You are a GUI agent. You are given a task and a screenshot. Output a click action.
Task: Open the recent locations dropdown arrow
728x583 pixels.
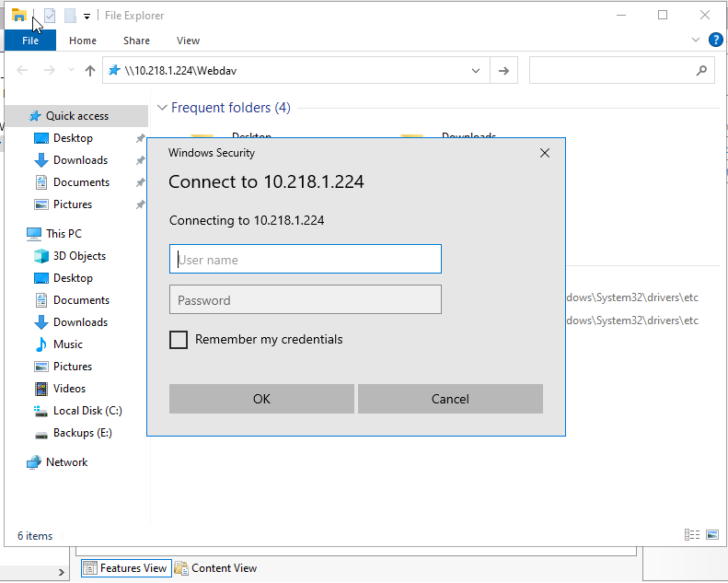[71, 70]
